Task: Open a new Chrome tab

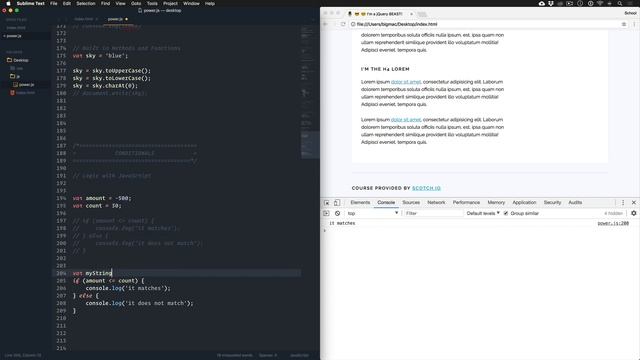Action: pos(422,14)
